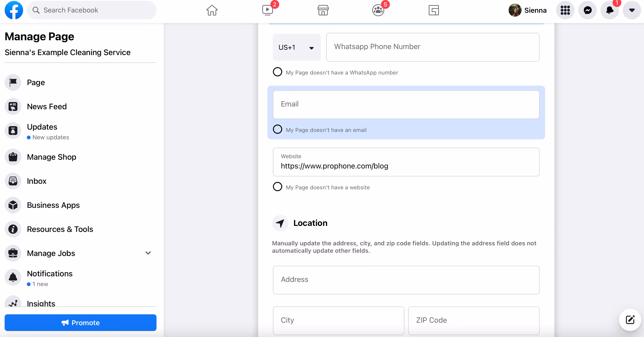Screen dimensions: 644x337
Task: Select 'My Page doesn't have a WhatsApp number'
Action: (x=278, y=72)
